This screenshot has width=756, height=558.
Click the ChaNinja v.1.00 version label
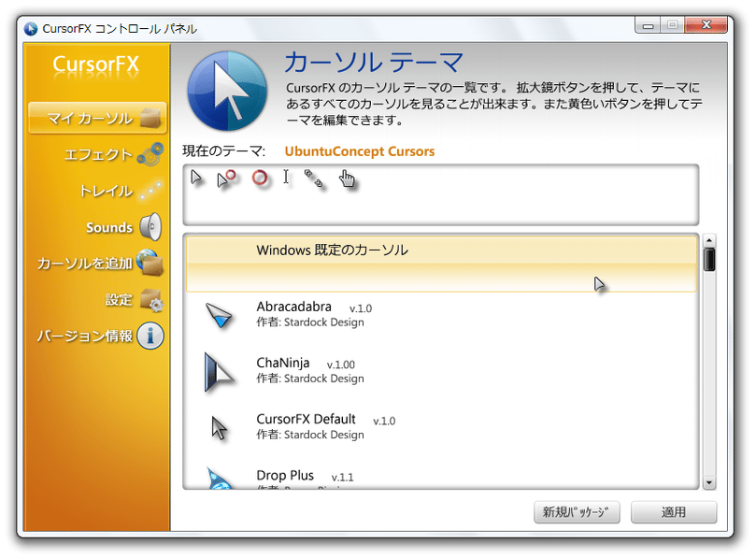tap(341, 365)
